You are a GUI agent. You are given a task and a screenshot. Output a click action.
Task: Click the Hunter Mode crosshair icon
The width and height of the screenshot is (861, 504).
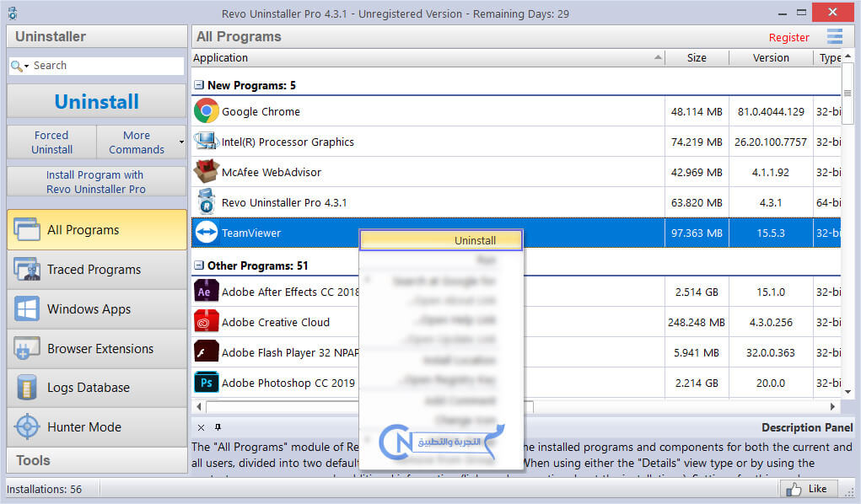27,426
